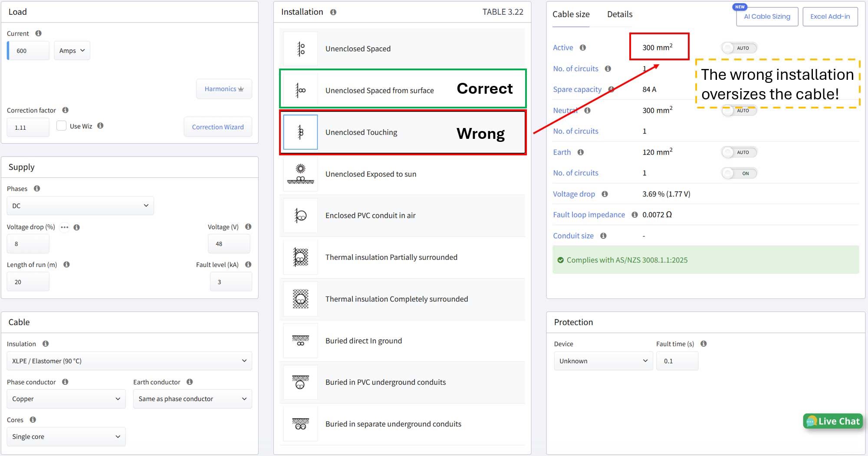Open the Cores dropdown showing Single core

click(66, 436)
